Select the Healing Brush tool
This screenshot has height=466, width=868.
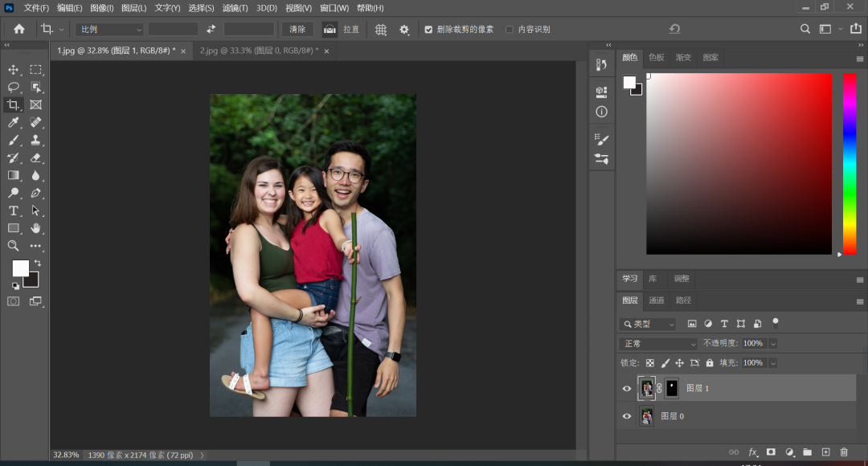pyautogui.click(x=36, y=122)
